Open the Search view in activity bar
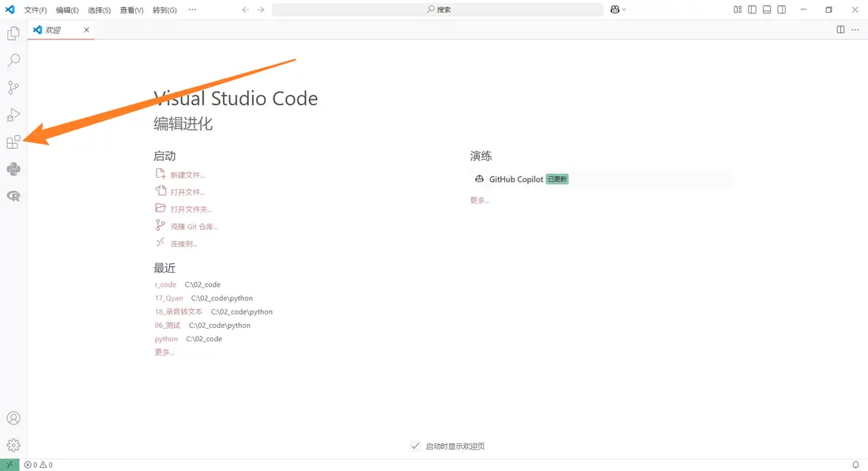868x471 pixels. (x=13, y=60)
